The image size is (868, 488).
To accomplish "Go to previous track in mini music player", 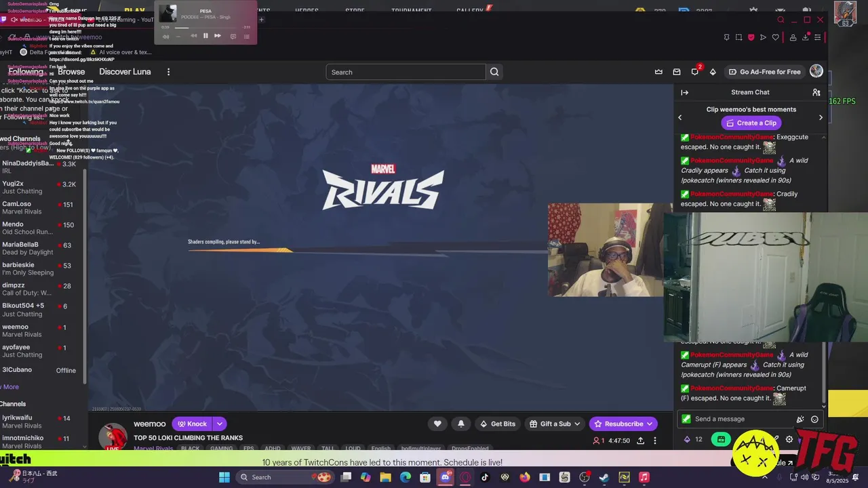I will [x=193, y=36].
